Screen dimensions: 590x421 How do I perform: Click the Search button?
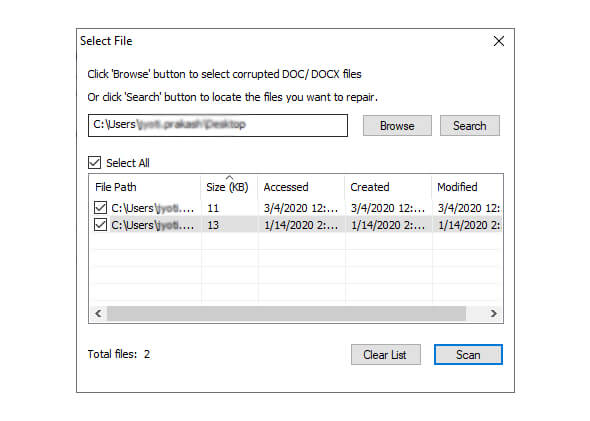(x=470, y=126)
